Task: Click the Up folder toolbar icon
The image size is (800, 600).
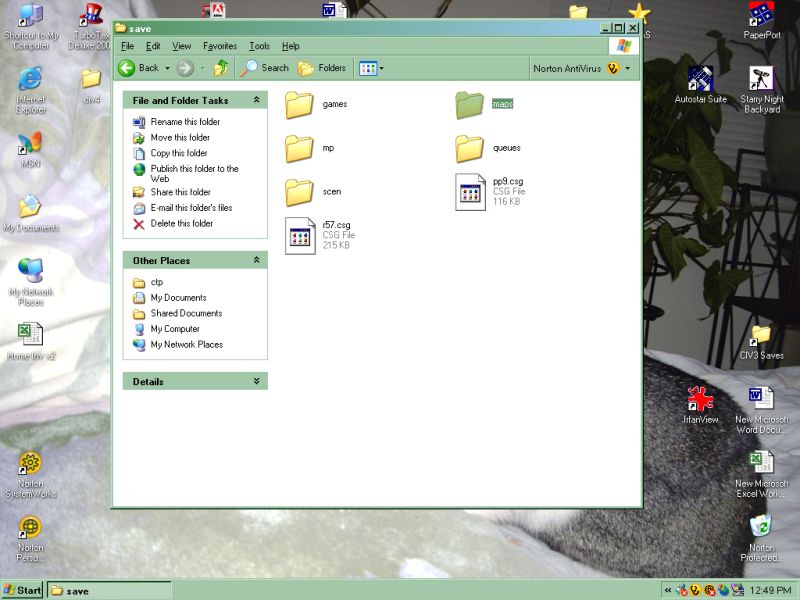Action: [x=220, y=68]
